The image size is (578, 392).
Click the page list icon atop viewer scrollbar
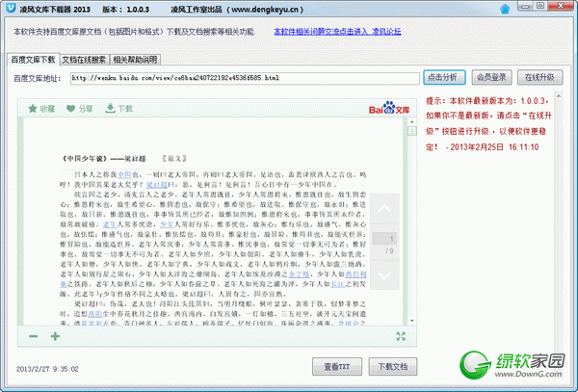pos(411,131)
